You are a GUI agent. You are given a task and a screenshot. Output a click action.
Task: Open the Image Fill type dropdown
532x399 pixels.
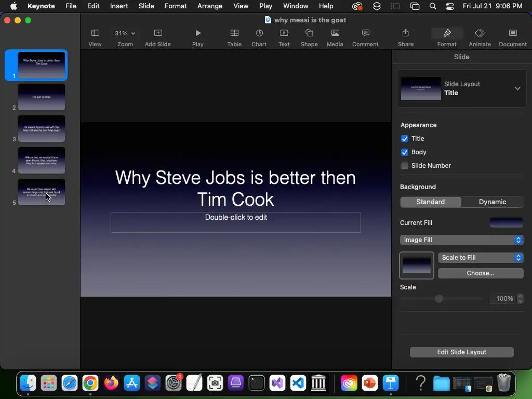461,240
